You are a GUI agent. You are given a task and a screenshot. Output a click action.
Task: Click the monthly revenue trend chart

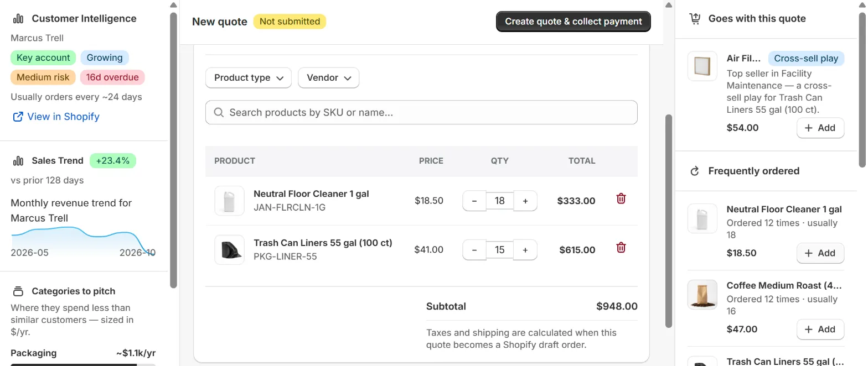[83, 240]
